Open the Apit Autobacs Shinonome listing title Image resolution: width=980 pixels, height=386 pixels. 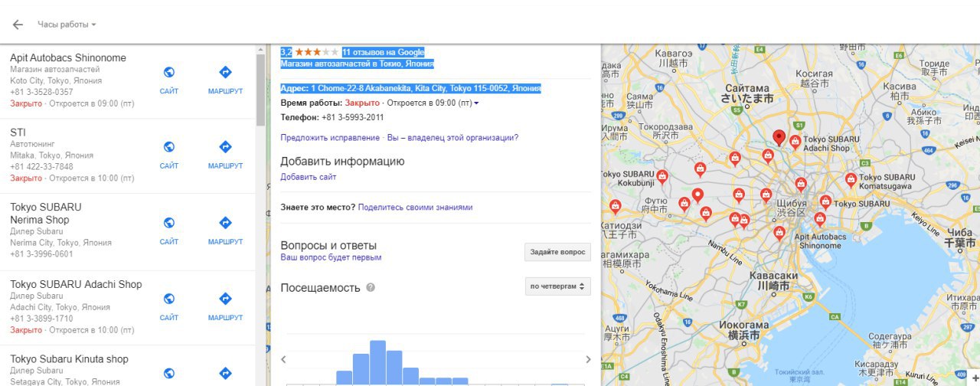pyautogui.click(x=68, y=58)
